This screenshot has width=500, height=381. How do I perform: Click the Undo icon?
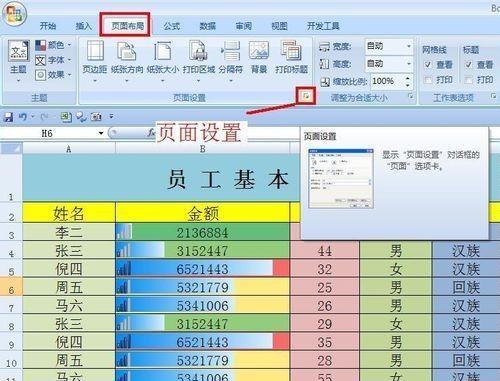pyautogui.click(x=23, y=117)
